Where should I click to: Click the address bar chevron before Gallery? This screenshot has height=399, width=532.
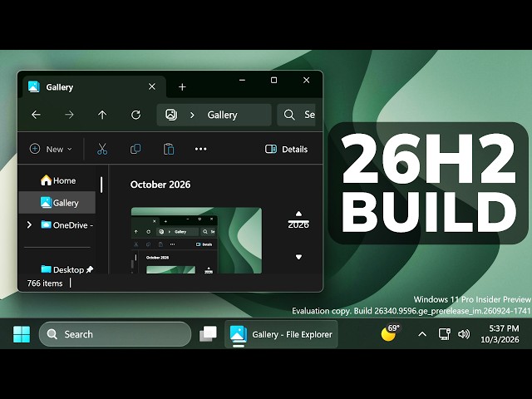coord(192,115)
